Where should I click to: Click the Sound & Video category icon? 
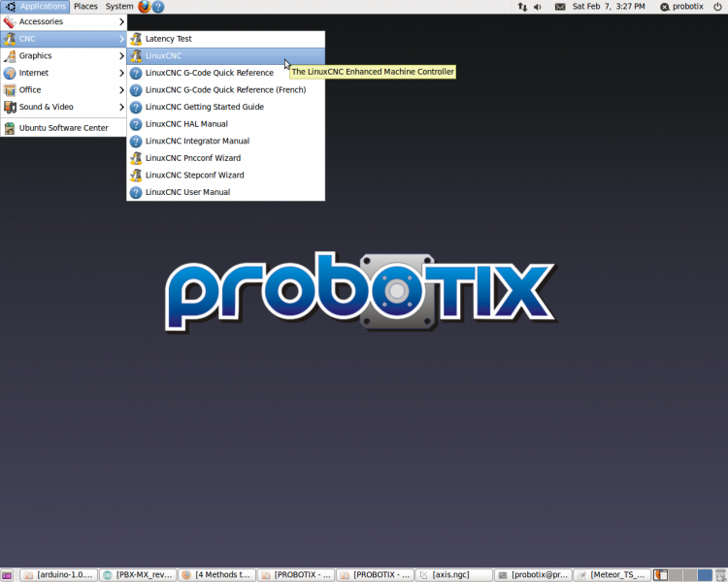[x=10, y=108]
